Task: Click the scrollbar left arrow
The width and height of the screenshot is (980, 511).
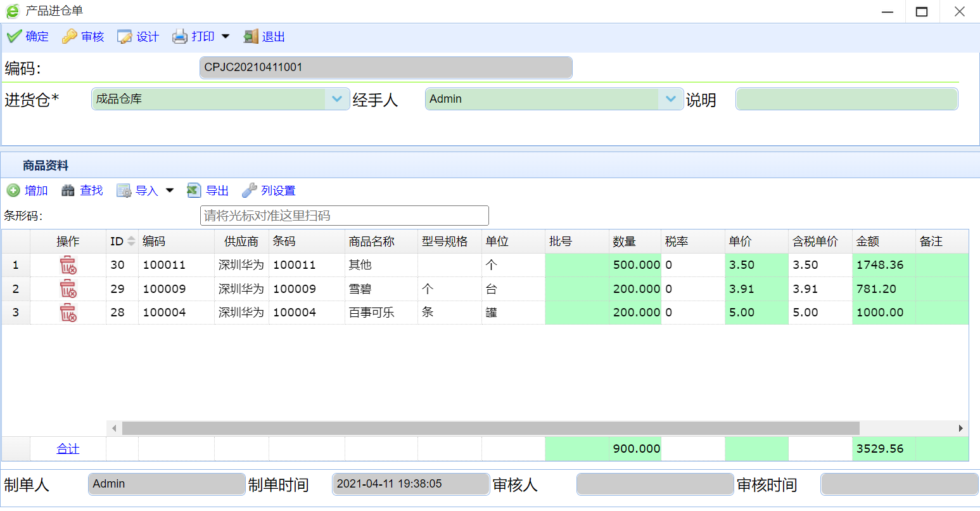Action: point(114,429)
